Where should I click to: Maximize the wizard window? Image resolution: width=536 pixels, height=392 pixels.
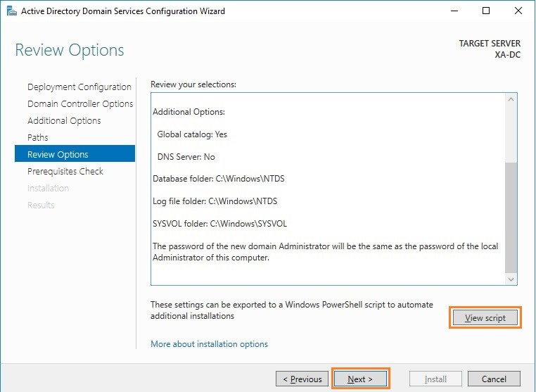pyautogui.click(x=486, y=11)
